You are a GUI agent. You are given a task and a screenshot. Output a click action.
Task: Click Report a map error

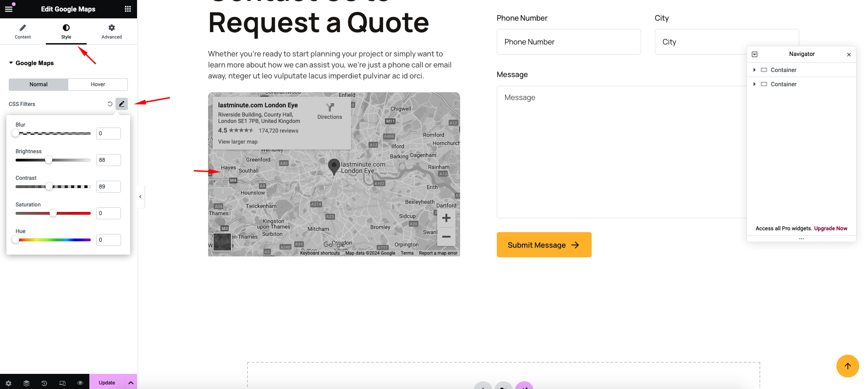point(438,253)
